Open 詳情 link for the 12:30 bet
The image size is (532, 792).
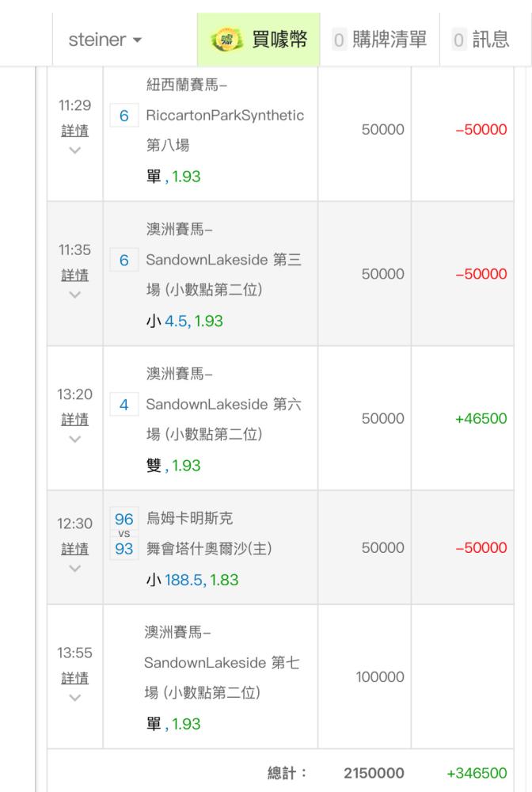(74, 549)
